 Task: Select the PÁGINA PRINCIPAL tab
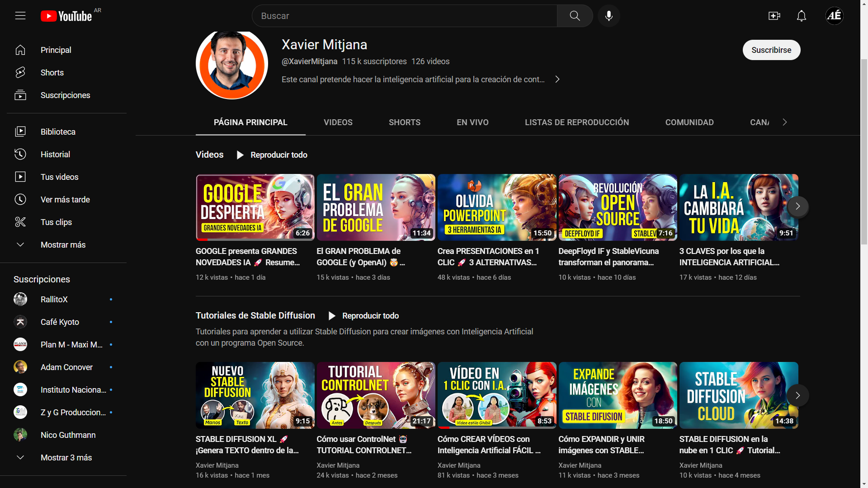(250, 122)
